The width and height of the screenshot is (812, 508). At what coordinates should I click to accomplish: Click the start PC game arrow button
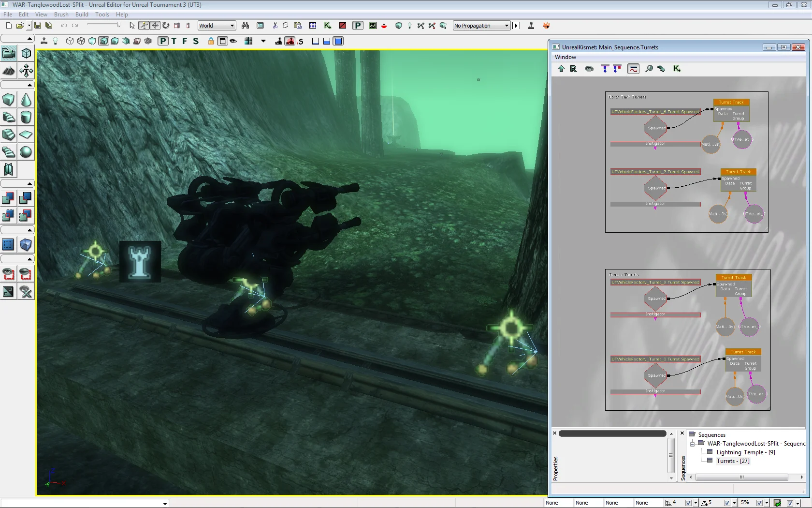click(x=517, y=26)
